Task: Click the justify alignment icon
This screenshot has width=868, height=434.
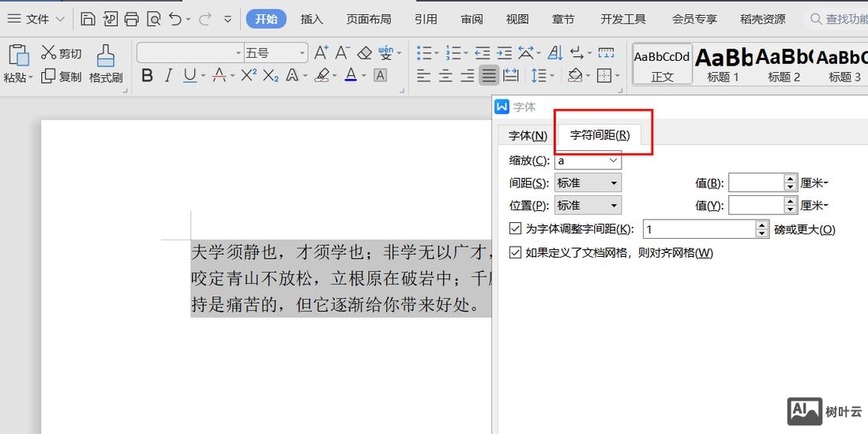Action: click(489, 75)
